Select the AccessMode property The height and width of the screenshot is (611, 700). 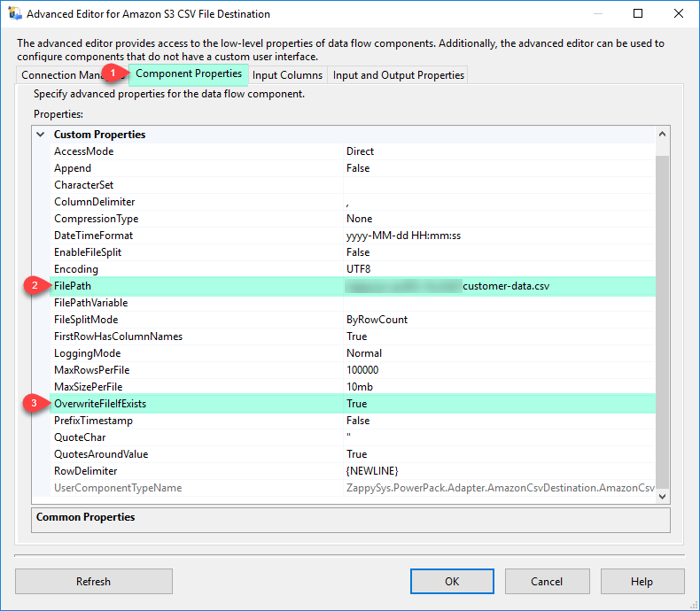pyautogui.click(x=84, y=151)
